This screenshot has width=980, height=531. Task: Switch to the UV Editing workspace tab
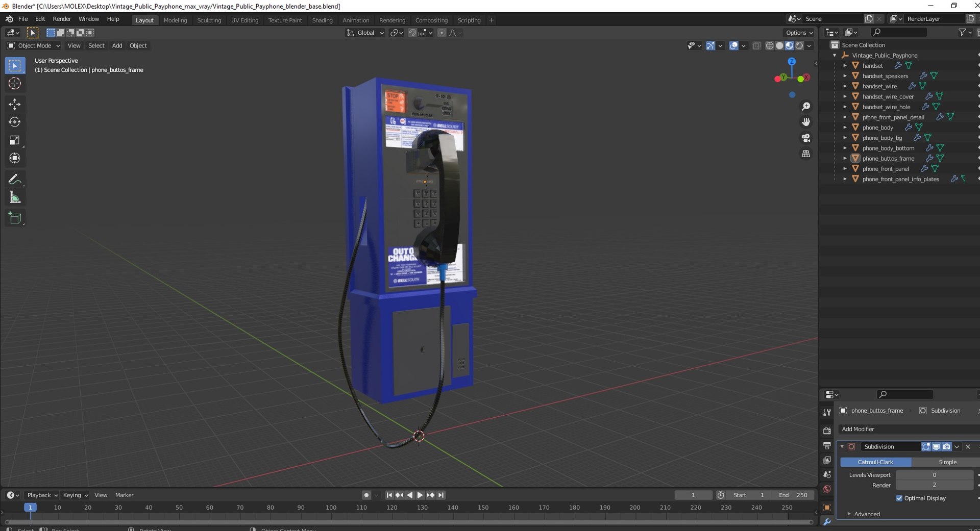click(244, 20)
